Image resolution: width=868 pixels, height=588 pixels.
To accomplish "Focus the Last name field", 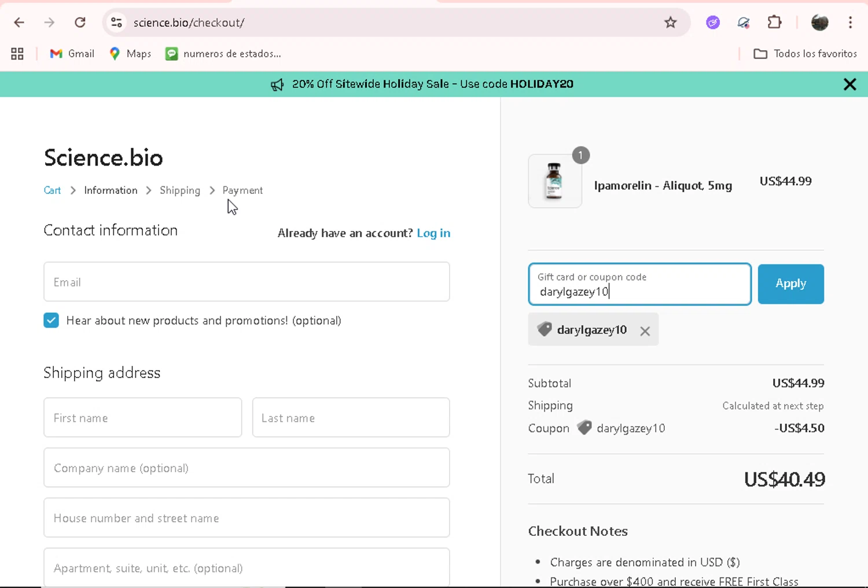I will pyautogui.click(x=351, y=417).
